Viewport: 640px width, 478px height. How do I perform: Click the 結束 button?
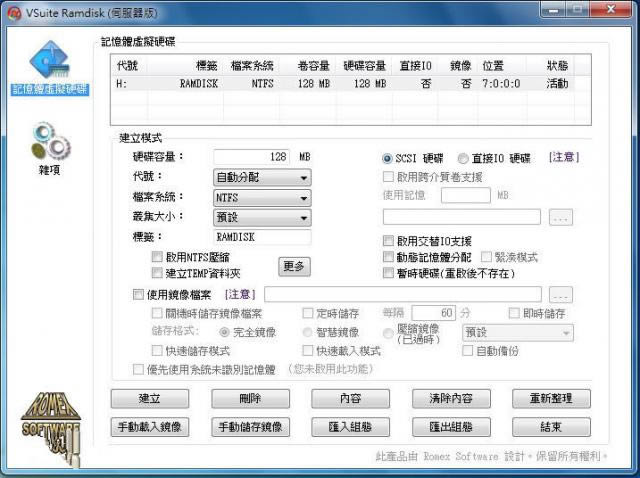(x=551, y=427)
